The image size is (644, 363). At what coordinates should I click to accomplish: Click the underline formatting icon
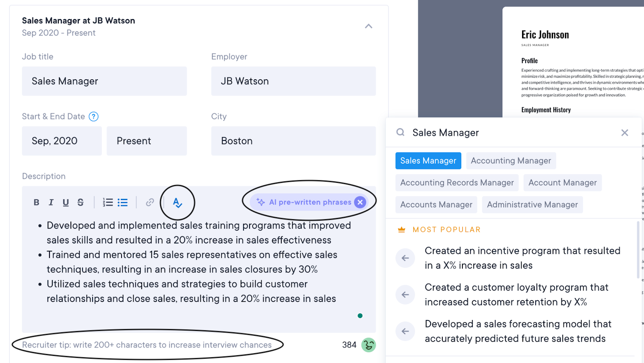[66, 202]
